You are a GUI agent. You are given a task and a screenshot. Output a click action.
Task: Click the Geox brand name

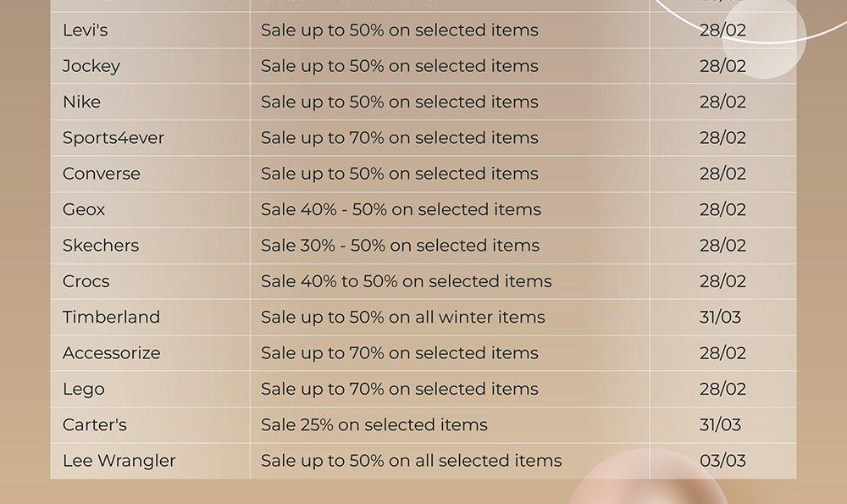click(84, 209)
